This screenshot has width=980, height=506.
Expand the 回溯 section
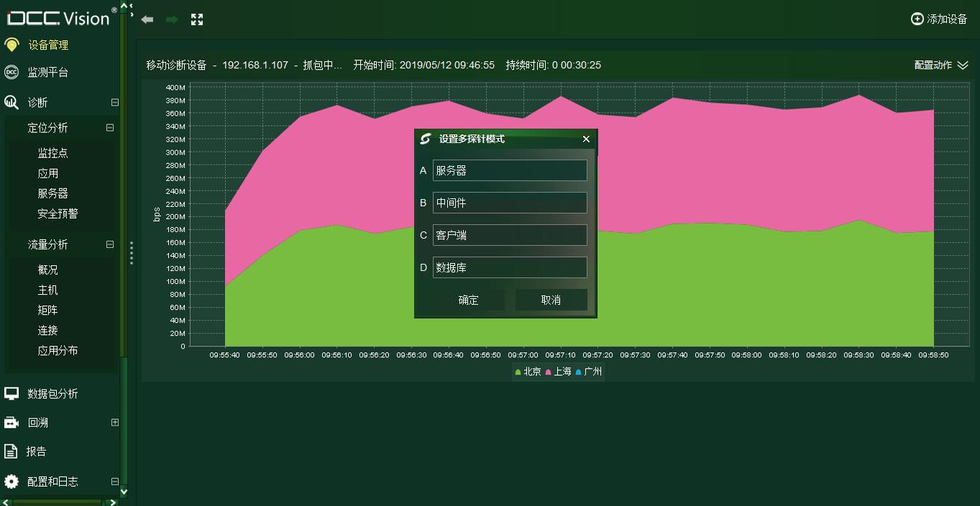[114, 423]
